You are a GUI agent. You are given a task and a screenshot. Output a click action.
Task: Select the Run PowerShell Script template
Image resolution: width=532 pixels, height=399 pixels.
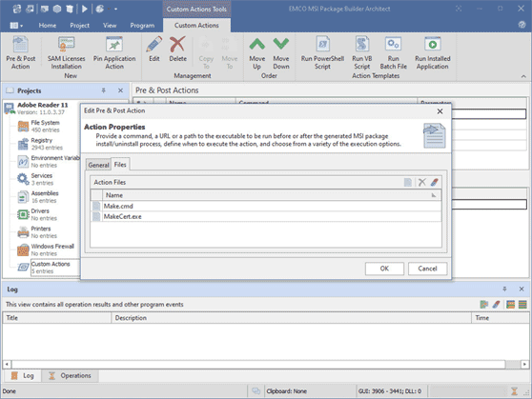[x=322, y=53]
